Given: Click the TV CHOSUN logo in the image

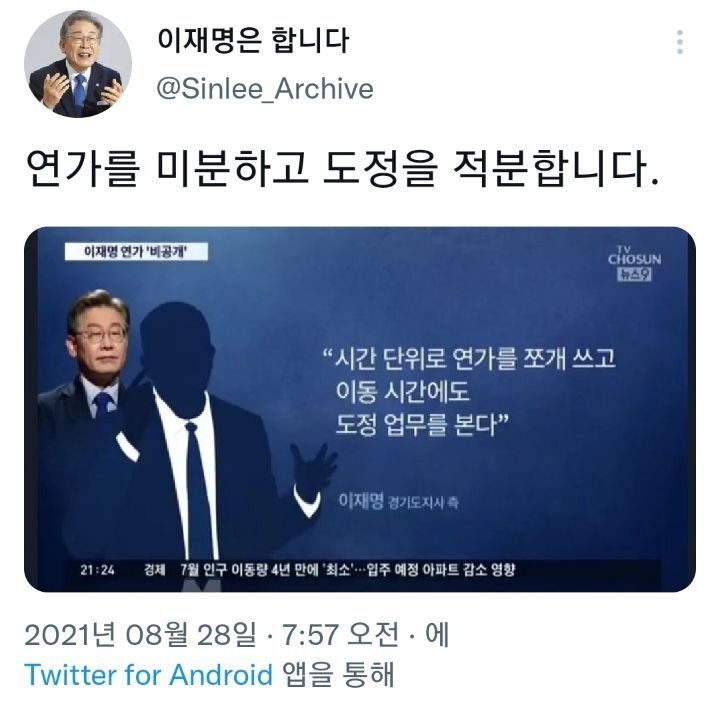Looking at the screenshot, I should [x=635, y=256].
